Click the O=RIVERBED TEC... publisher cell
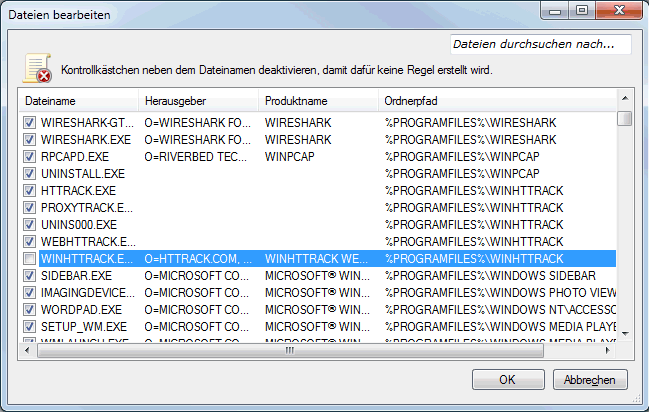The width and height of the screenshot is (649, 412). pos(195,157)
